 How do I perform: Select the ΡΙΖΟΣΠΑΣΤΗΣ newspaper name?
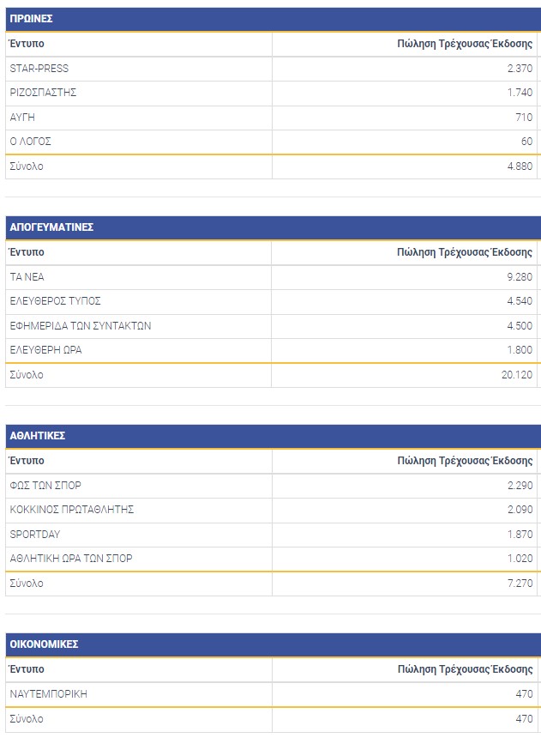click(x=43, y=93)
